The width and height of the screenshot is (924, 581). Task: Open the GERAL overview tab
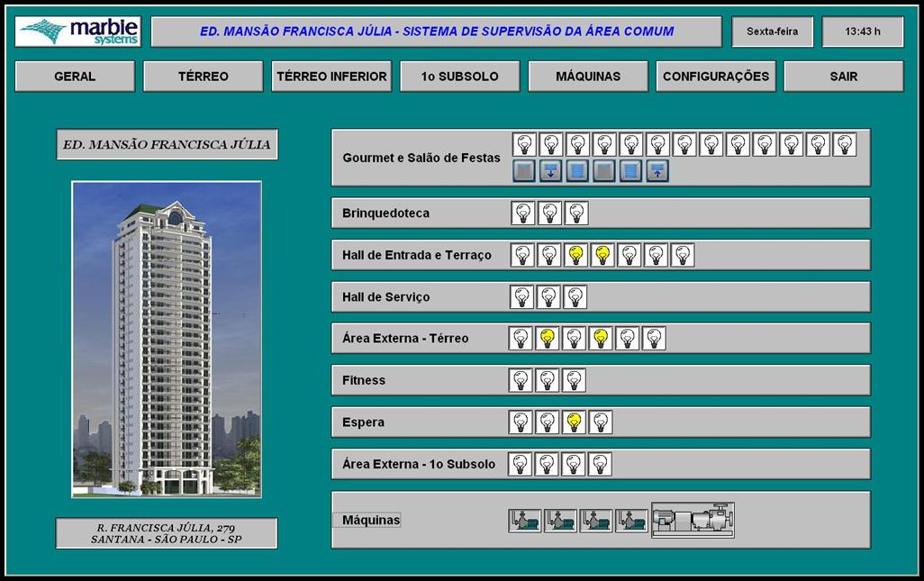click(75, 77)
